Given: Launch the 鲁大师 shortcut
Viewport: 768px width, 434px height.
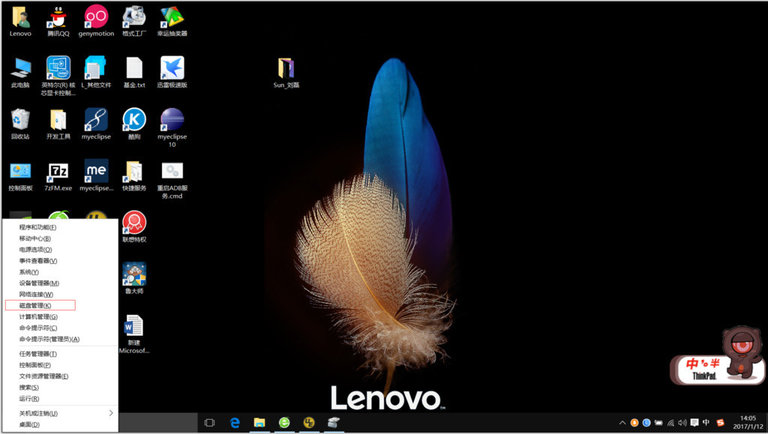Looking at the screenshot, I should tap(134, 278).
